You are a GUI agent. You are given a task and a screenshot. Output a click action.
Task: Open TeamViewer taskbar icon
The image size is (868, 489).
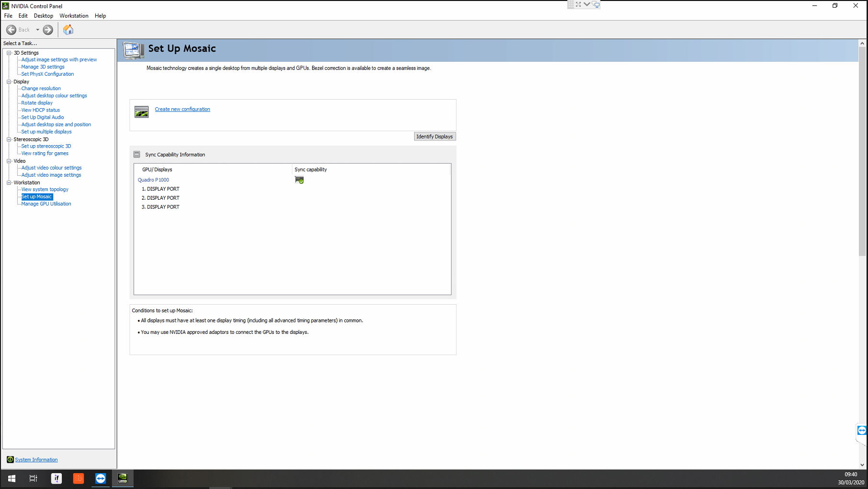pyautogui.click(x=101, y=478)
